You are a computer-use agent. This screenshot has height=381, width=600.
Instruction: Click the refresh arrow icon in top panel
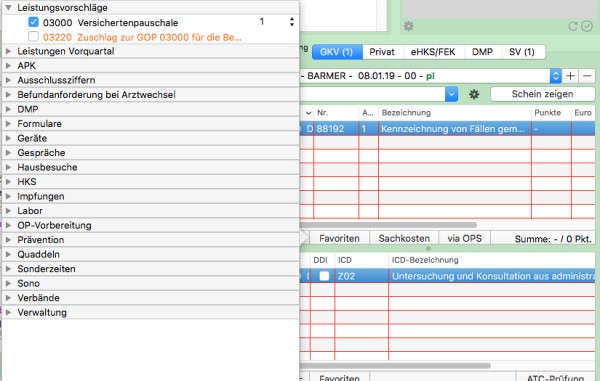[x=573, y=26]
